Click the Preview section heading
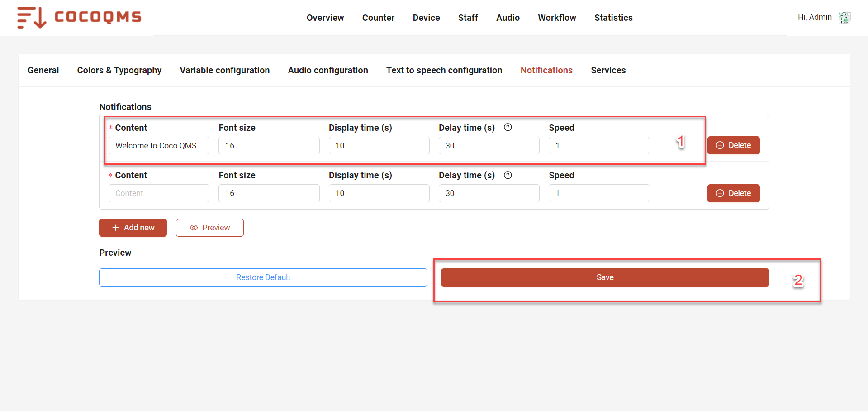Image resolution: width=868 pixels, height=411 pixels. click(115, 253)
